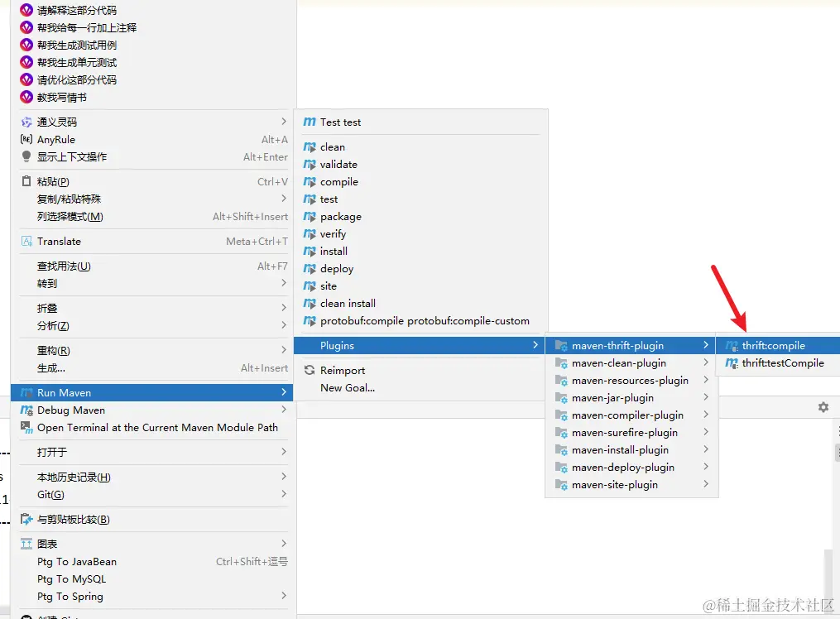Expand the 打开于 submenu arrow
This screenshot has width=840, height=619.
(x=283, y=451)
